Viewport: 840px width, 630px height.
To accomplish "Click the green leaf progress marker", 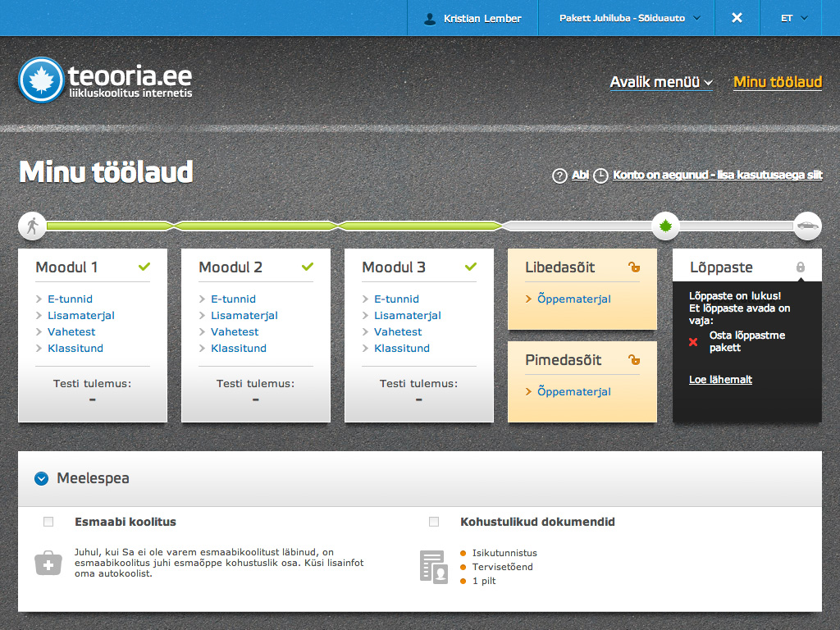I will click(x=665, y=225).
